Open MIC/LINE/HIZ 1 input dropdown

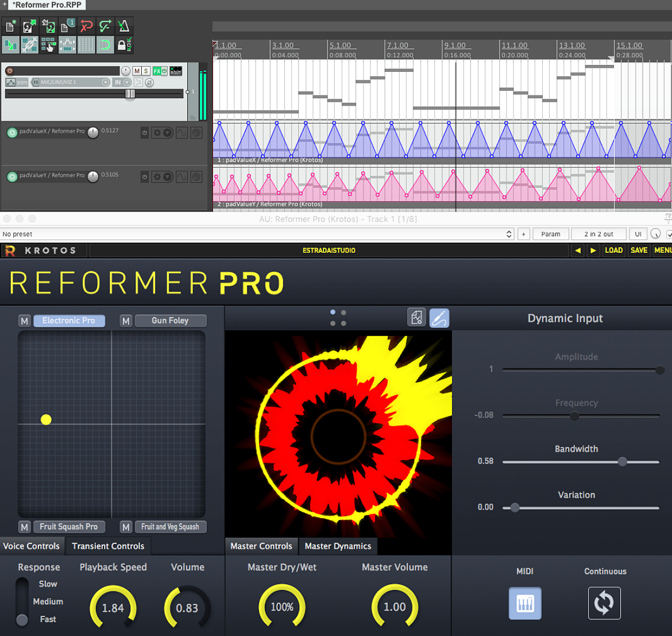pos(75,82)
